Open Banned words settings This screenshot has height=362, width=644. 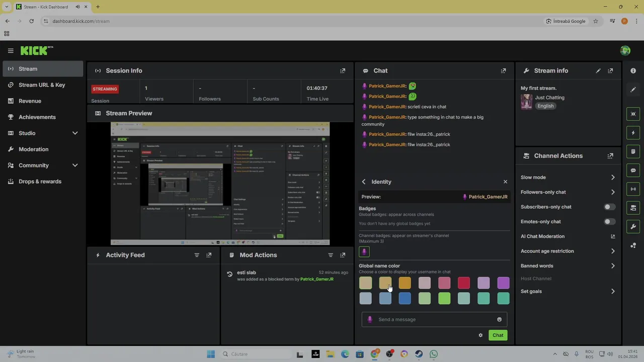[x=568, y=266]
